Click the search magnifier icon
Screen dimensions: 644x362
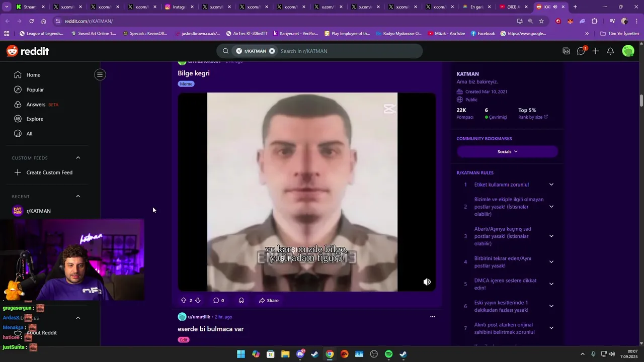click(225, 51)
